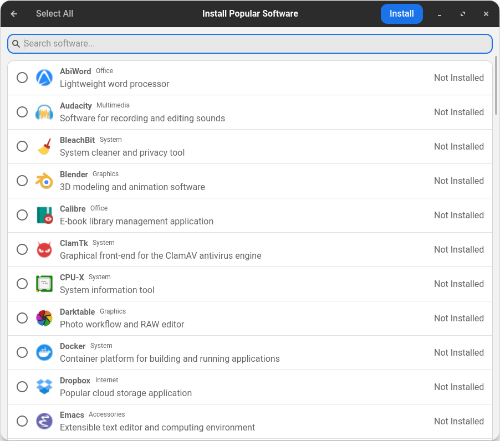
Task: Go back using the arrow button
Action: 14,14
